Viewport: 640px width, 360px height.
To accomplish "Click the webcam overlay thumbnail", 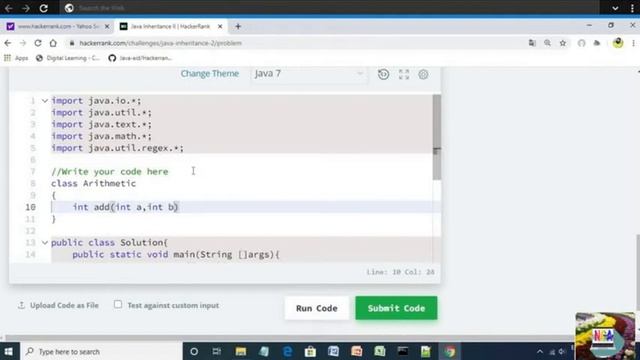I will coord(605,336).
